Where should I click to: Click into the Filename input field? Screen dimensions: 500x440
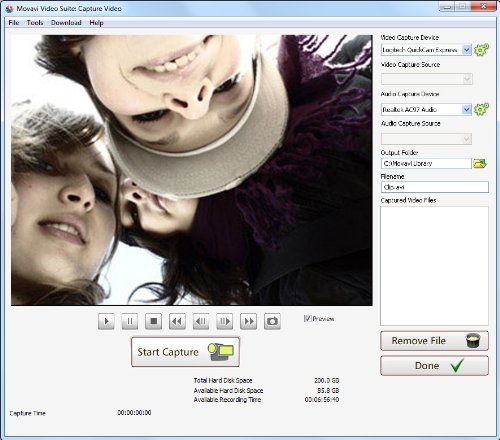coord(435,187)
